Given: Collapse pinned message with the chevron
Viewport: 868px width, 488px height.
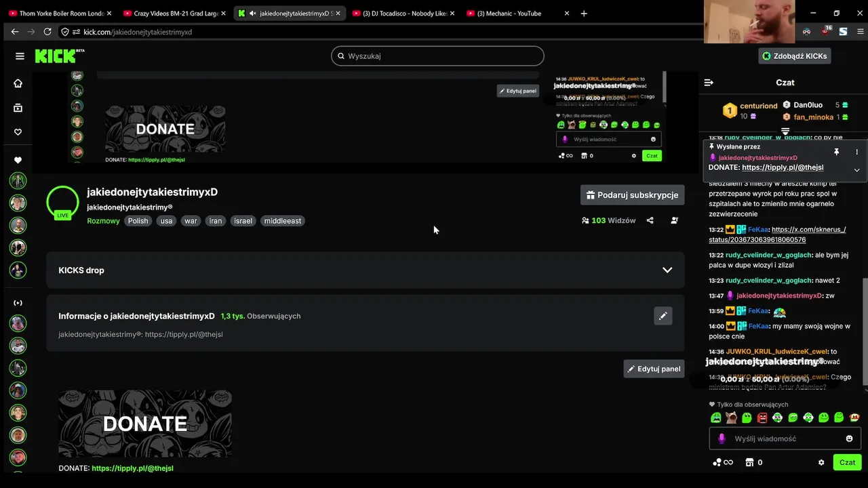Looking at the screenshot, I should pos(856,170).
